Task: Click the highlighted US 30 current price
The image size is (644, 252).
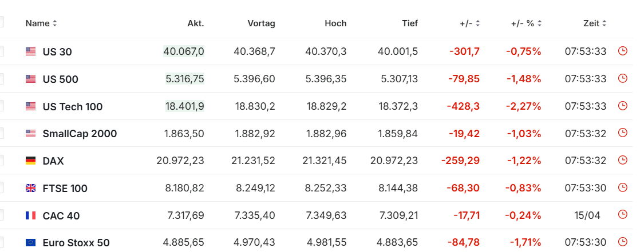Action: pyautogui.click(x=184, y=51)
